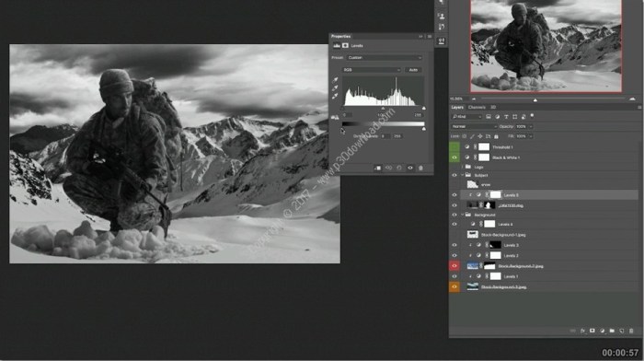
Task: Delete layer with trash at Layers bottom
Action: click(x=631, y=331)
